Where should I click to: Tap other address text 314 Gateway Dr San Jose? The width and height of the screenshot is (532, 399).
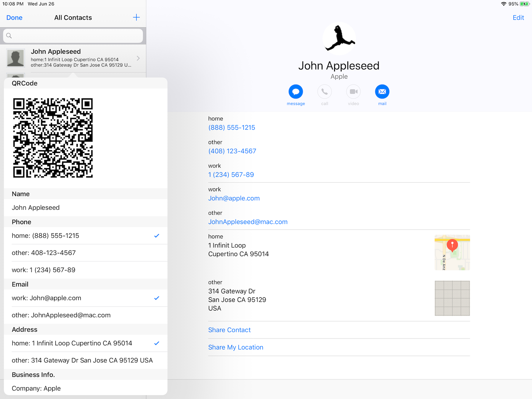[x=237, y=300]
